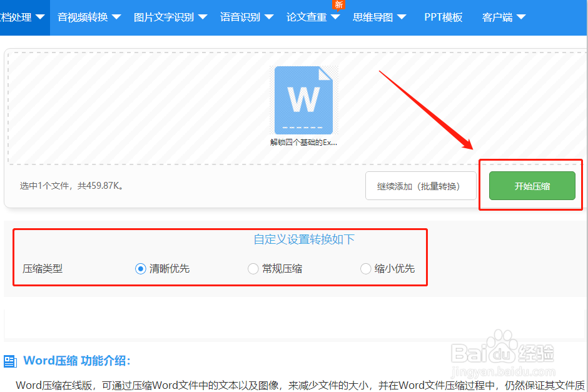Select the 常规压缩 compression option
The width and height of the screenshot is (588, 392).
click(x=253, y=268)
